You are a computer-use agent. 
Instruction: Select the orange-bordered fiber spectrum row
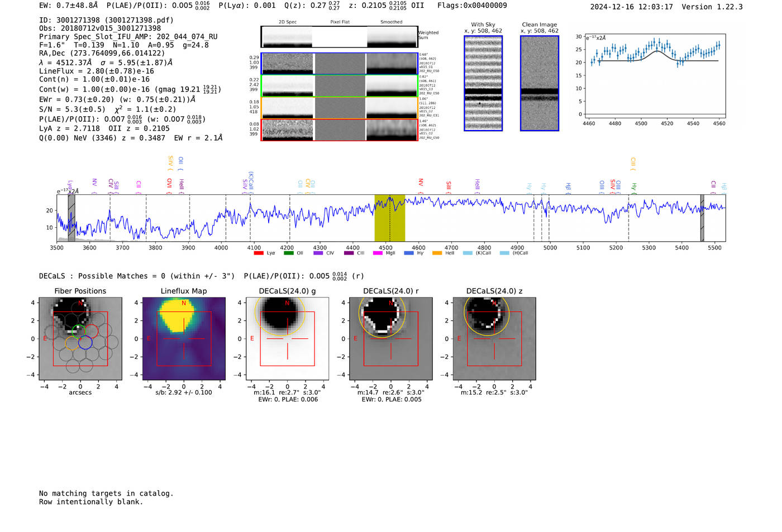coord(339,108)
